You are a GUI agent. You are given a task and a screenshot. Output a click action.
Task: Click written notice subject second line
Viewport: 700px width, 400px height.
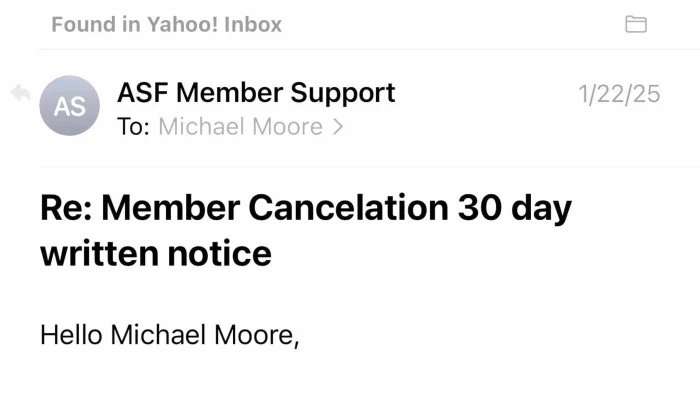point(156,253)
